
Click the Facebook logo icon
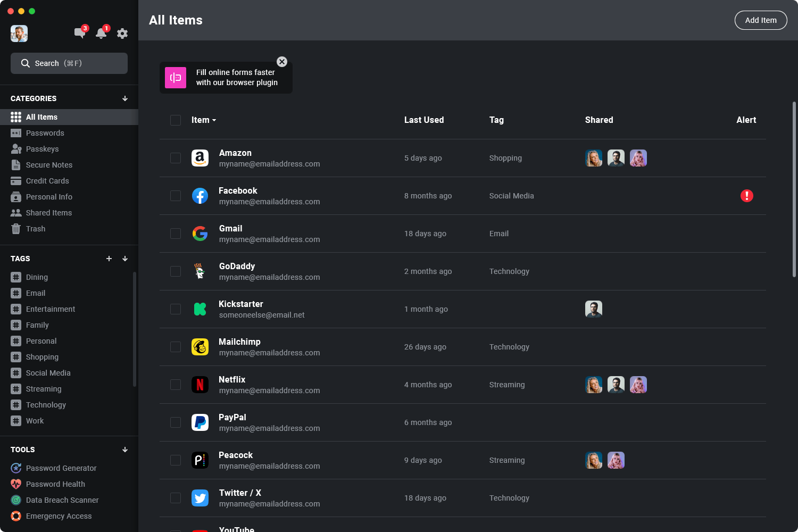pyautogui.click(x=200, y=196)
